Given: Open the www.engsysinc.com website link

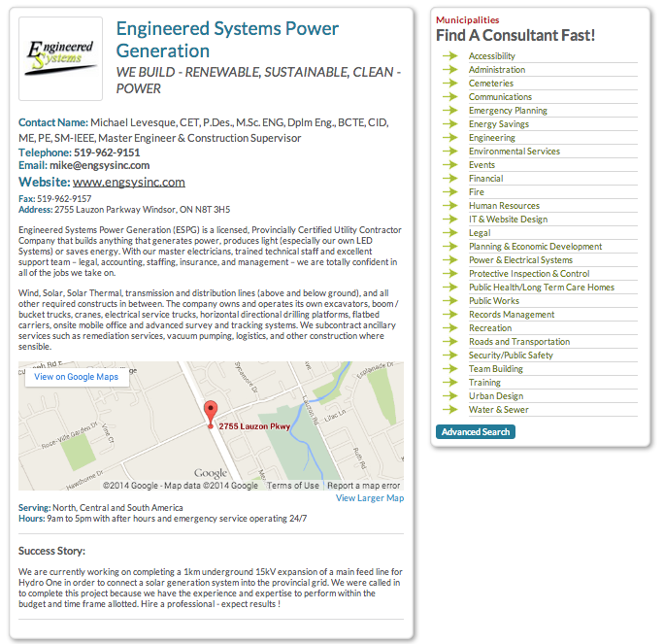Looking at the screenshot, I should pyautogui.click(x=129, y=183).
